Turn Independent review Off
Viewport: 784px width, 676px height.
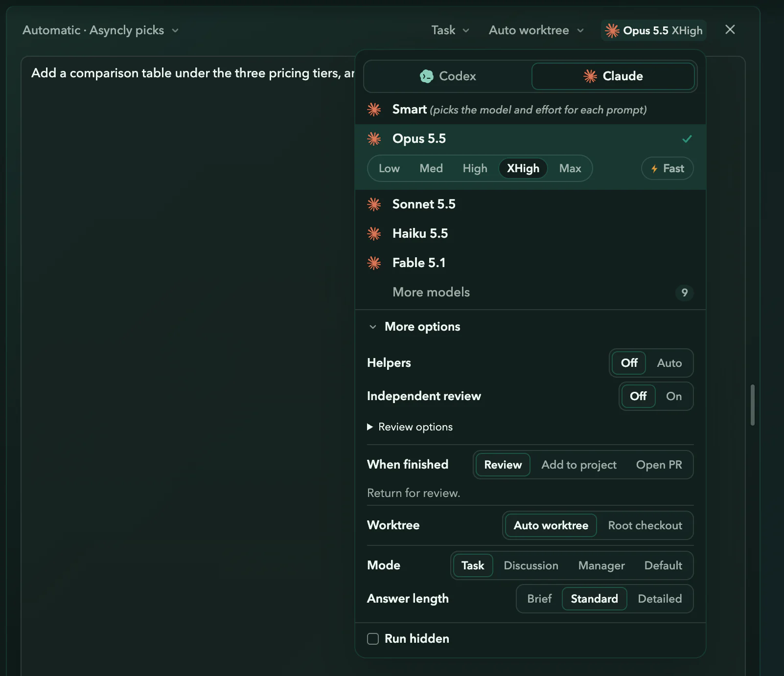[x=638, y=396]
